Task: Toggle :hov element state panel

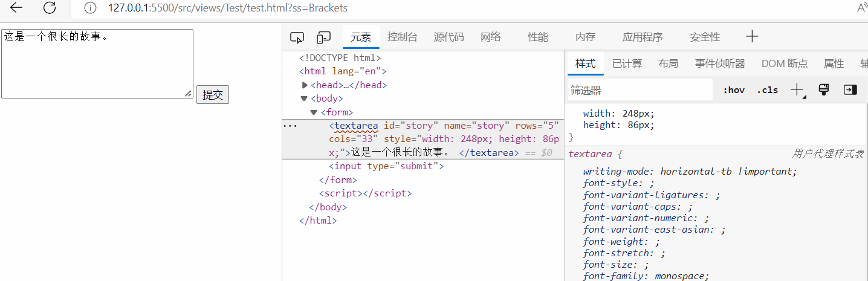Action: coord(734,90)
